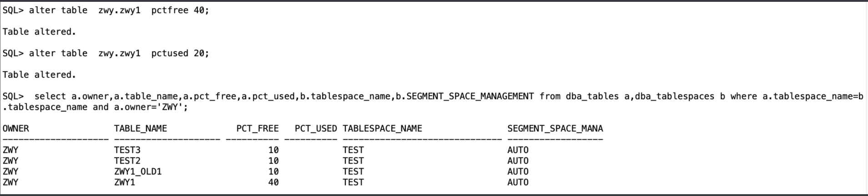
Task: Click the 'pctused 20;' command text
Action: tap(180, 53)
